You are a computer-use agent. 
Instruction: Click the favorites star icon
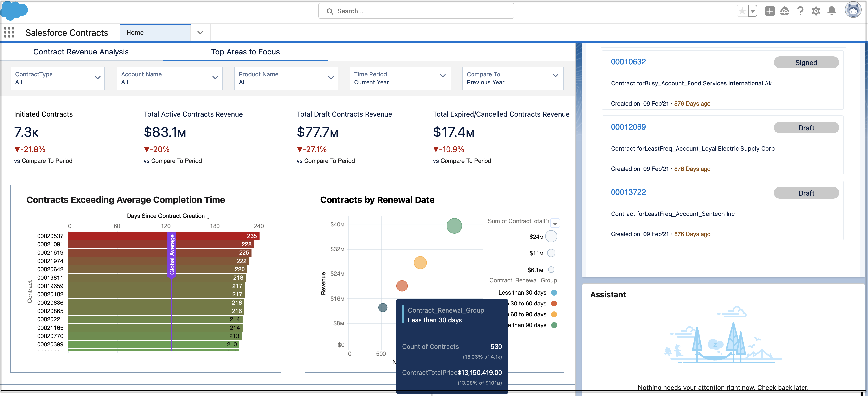coord(742,11)
